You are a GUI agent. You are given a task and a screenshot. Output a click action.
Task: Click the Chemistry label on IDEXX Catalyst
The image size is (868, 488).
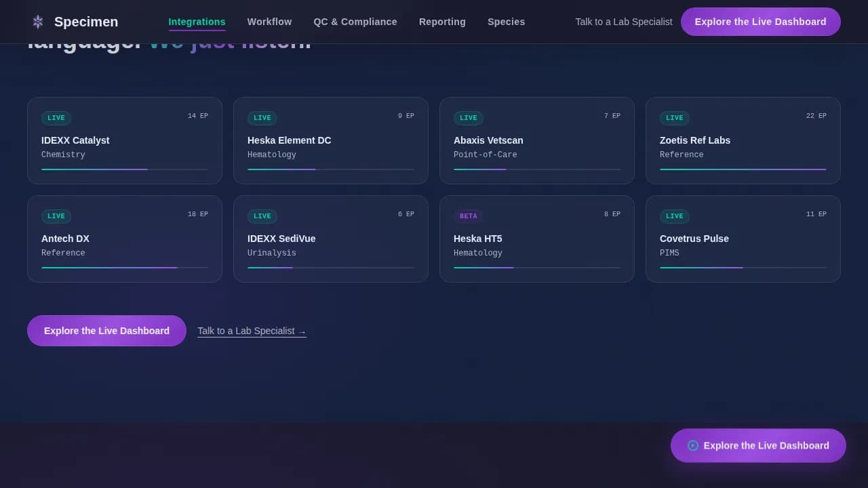[63, 155]
